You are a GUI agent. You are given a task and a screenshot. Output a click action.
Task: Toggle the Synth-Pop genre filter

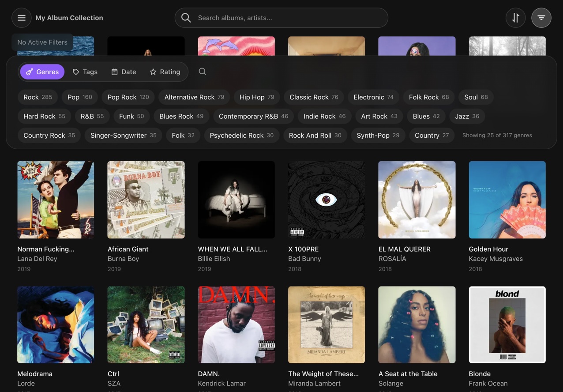[378, 136]
